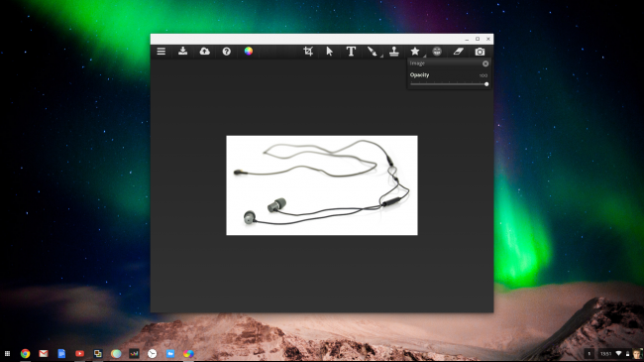Open the emoji face sticker tool
This screenshot has height=362, width=644.
click(x=437, y=52)
